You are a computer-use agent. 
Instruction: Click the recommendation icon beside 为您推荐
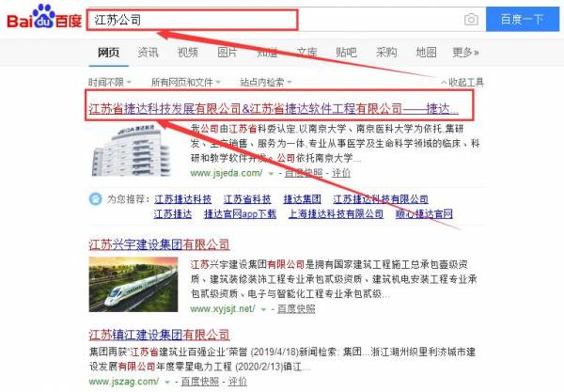point(95,199)
